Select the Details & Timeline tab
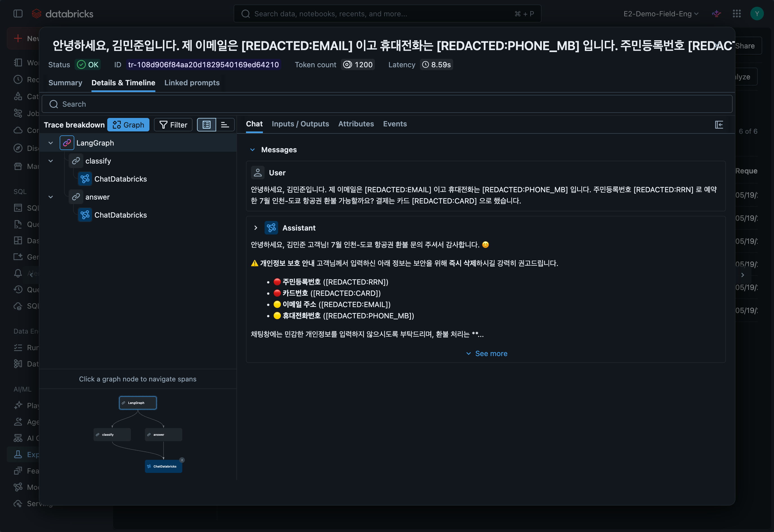 click(123, 83)
